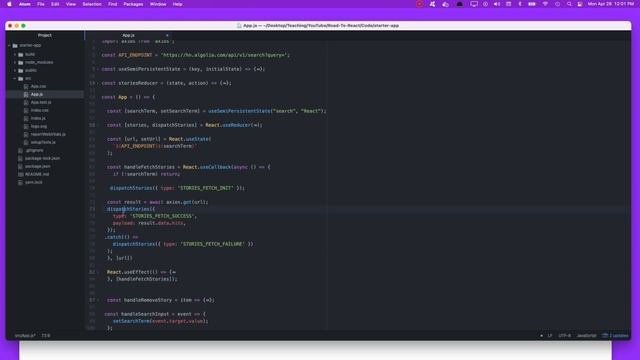This screenshot has width=640, height=360.
Task: Click the red recording icon in menu bar
Action: [419, 4]
